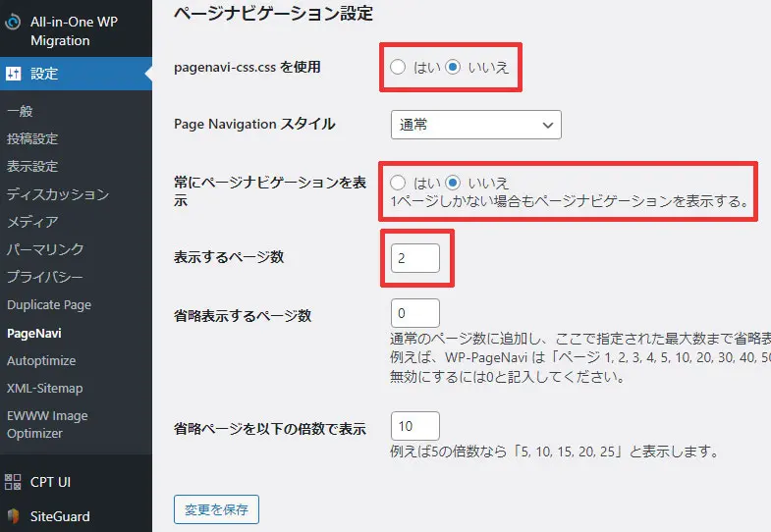Click the Page Navigation スタイル label
This screenshot has width=771, height=532.
[254, 124]
